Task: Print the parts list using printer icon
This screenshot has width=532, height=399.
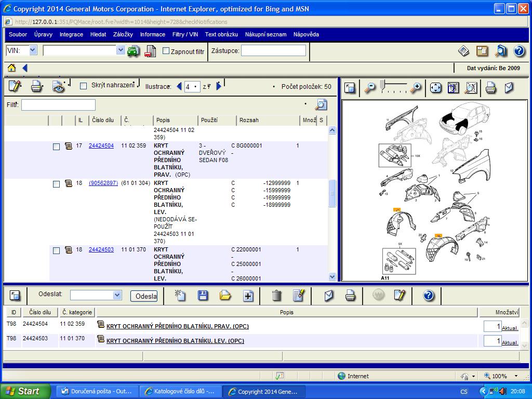Action: 36,87
